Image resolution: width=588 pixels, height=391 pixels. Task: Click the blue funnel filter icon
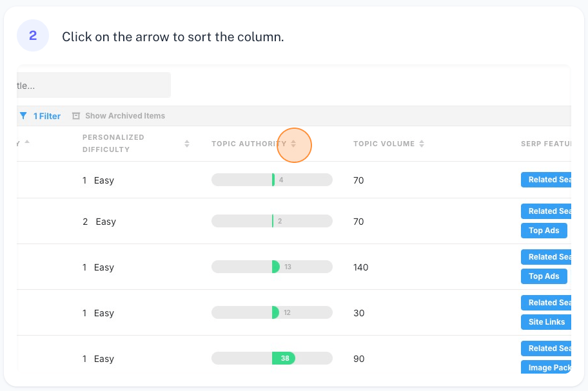(23, 116)
